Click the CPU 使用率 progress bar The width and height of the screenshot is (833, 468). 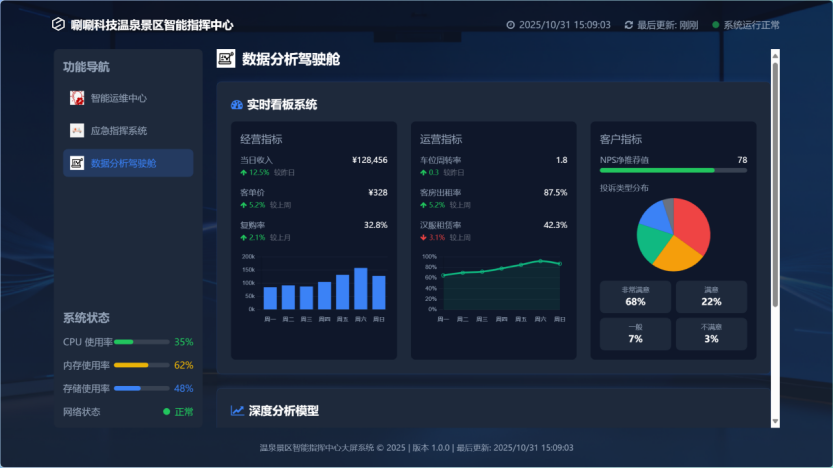click(139, 342)
